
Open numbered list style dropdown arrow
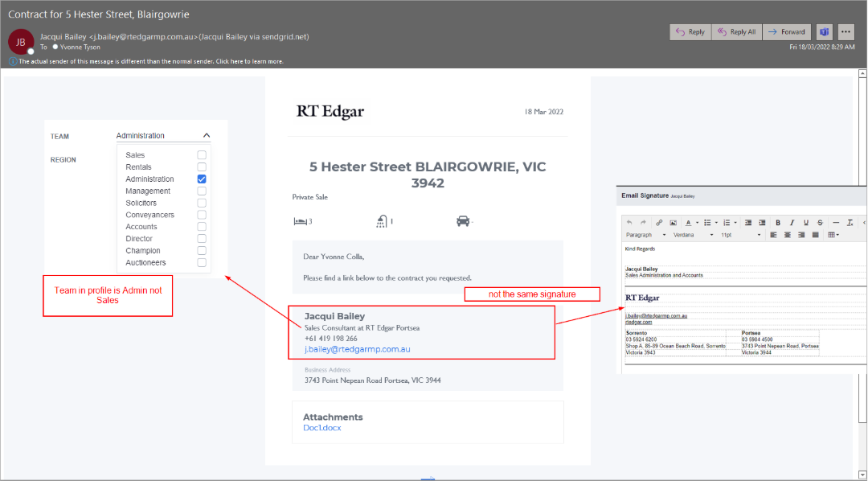(x=735, y=223)
